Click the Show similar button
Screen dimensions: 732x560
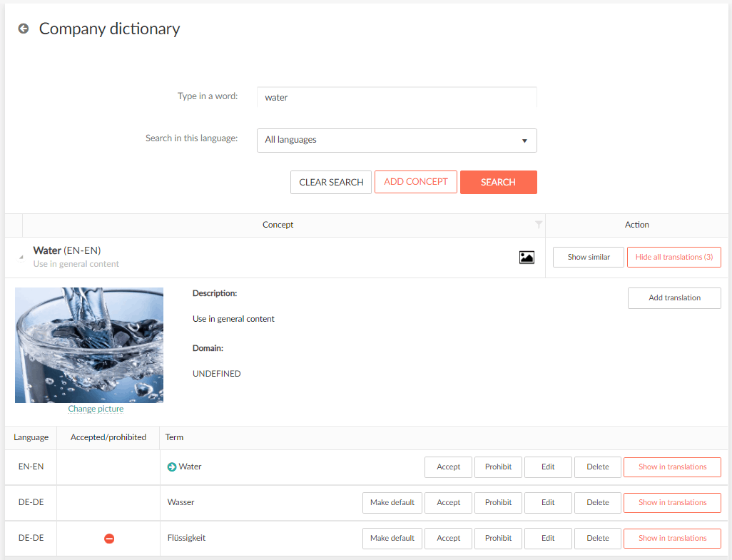[588, 257]
